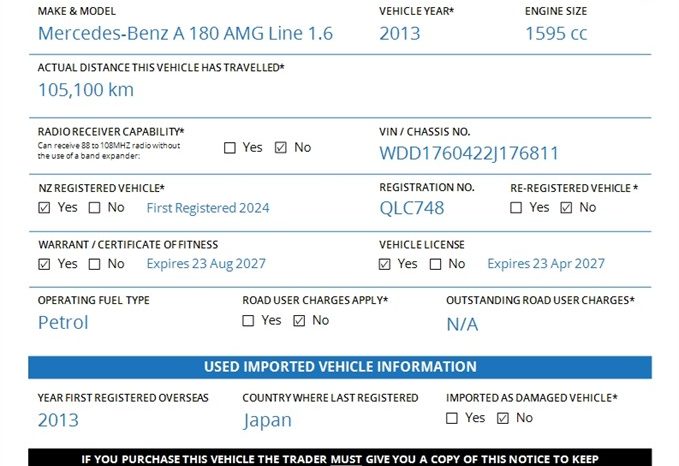Click the 'Radio Receiver Capability*' label

[x=111, y=132]
